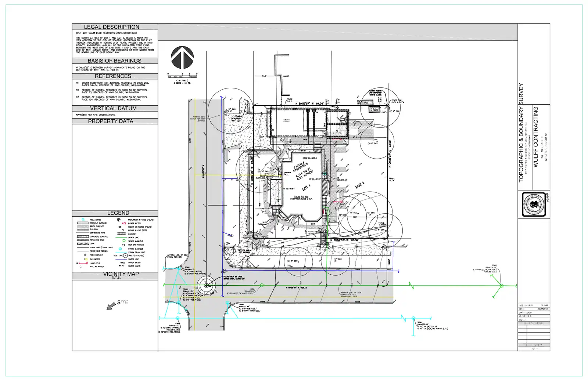Click the WULFF CONTRACTING title text

coord(535,137)
